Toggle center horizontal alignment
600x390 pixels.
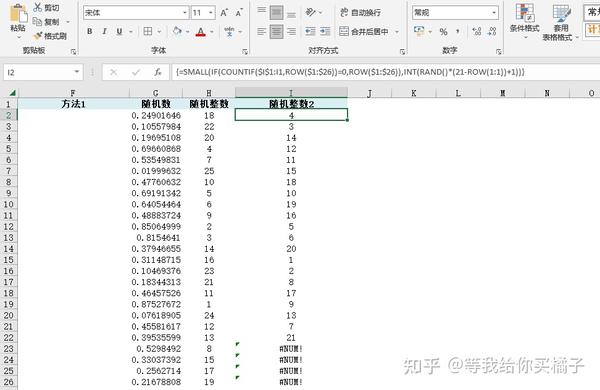276,31
